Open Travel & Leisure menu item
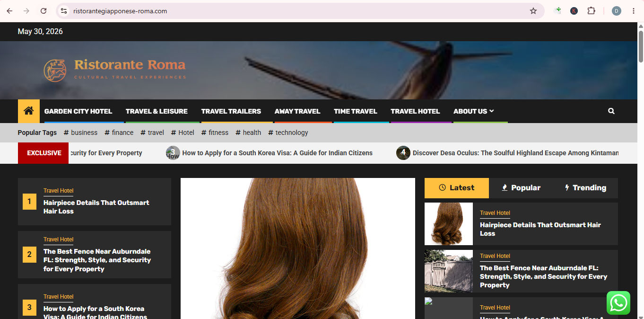This screenshot has width=644, height=319. click(157, 111)
